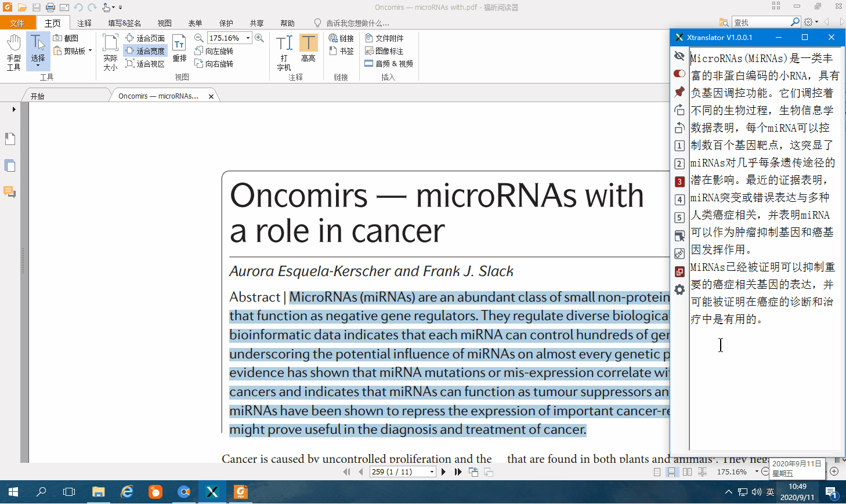Click the zoom in magnifier icon
Screen dimensions: 846x504
(x=259, y=38)
